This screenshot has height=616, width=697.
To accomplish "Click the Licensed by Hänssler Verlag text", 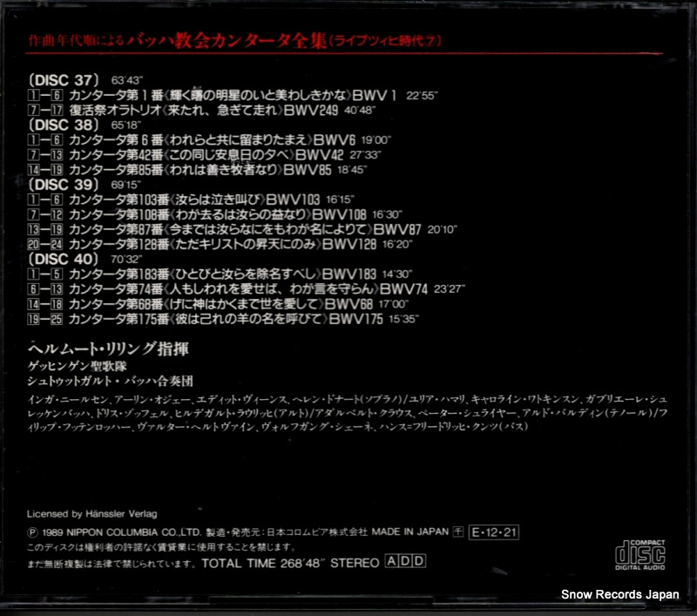I will click(92, 514).
